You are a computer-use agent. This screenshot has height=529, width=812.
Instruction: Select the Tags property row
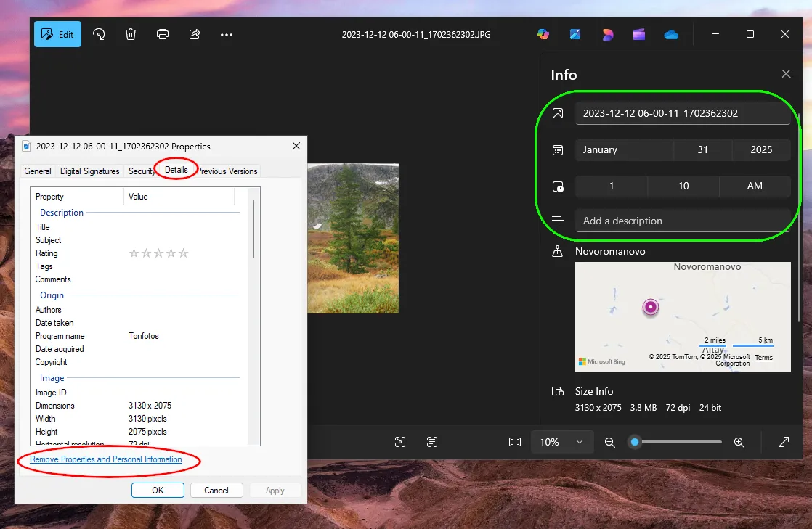[x=139, y=266]
